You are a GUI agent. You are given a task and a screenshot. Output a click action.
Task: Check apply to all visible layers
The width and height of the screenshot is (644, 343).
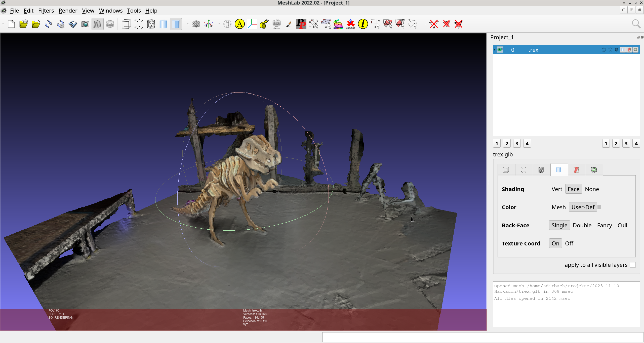tap(633, 265)
